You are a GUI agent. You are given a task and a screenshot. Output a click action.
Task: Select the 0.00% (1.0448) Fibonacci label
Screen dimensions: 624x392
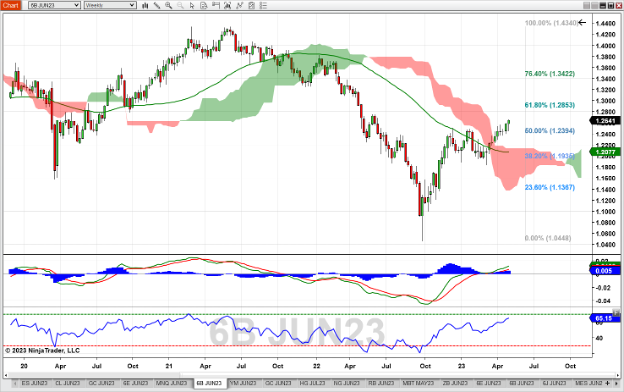click(x=548, y=238)
